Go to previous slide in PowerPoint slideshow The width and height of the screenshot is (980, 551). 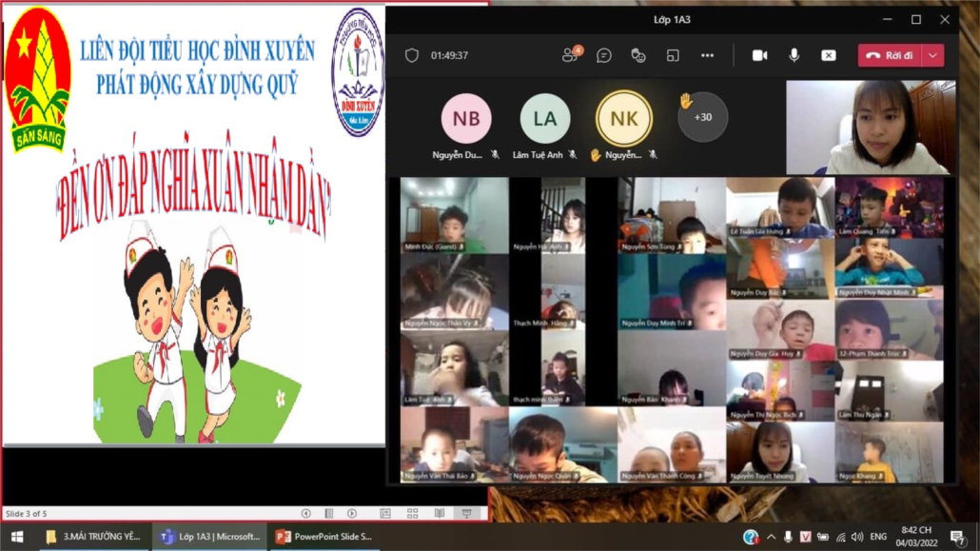click(x=306, y=513)
